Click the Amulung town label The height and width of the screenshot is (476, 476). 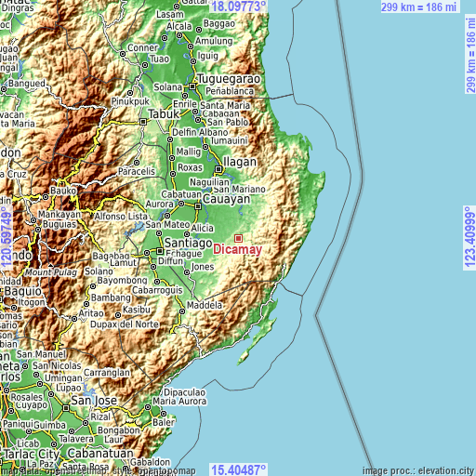coord(214,41)
